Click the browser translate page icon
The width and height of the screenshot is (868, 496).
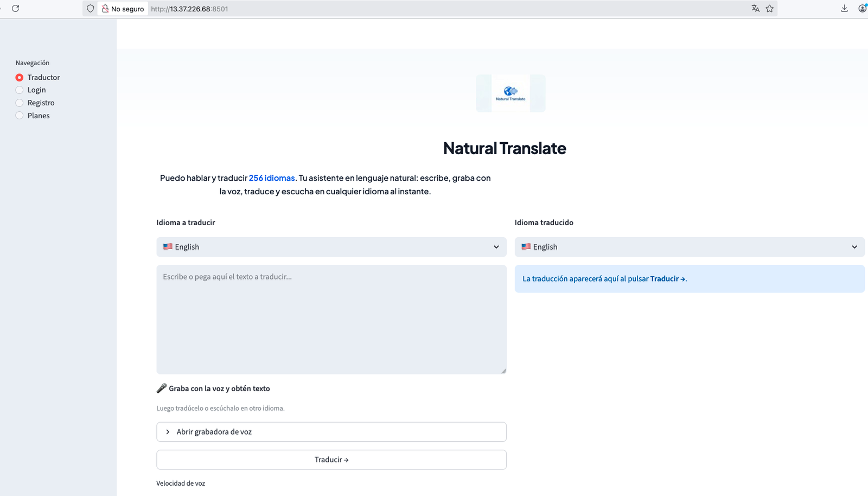pos(755,9)
